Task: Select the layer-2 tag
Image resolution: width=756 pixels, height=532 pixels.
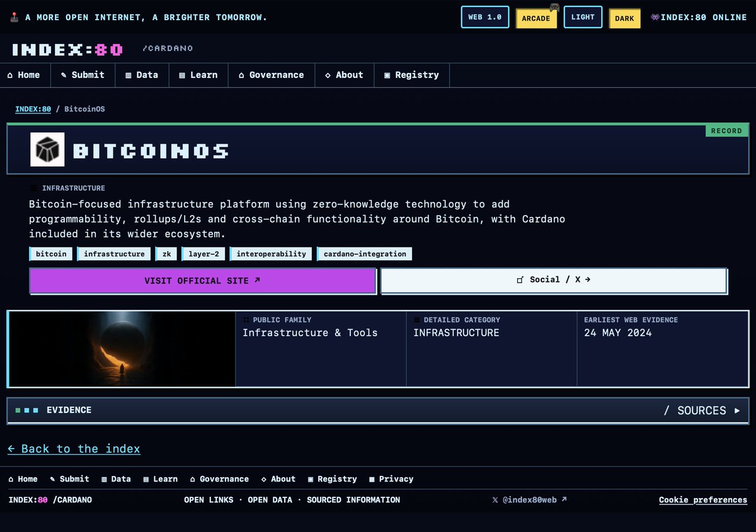Action: coord(203,254)
